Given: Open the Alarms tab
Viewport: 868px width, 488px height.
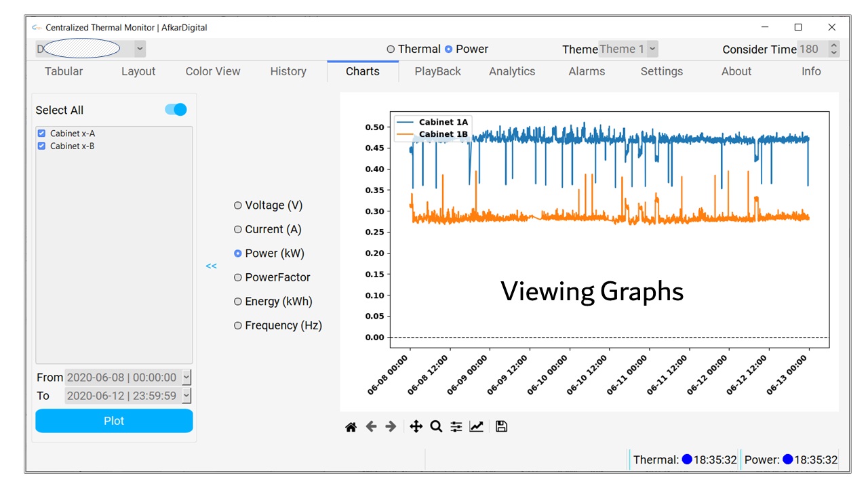Looking at the screenshot, I should pyautogui.click(x=587, y=71).
